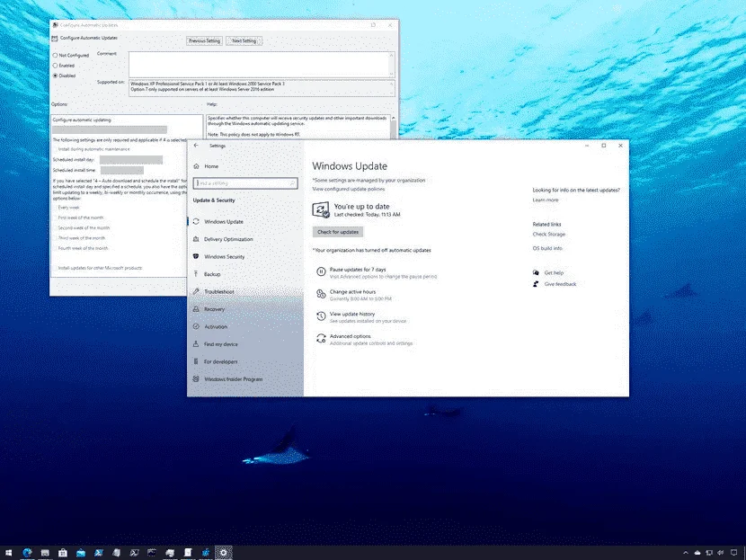Click the Settings gear in taskbar
This screenshot has width=746, height=560.
pos(223,553)
